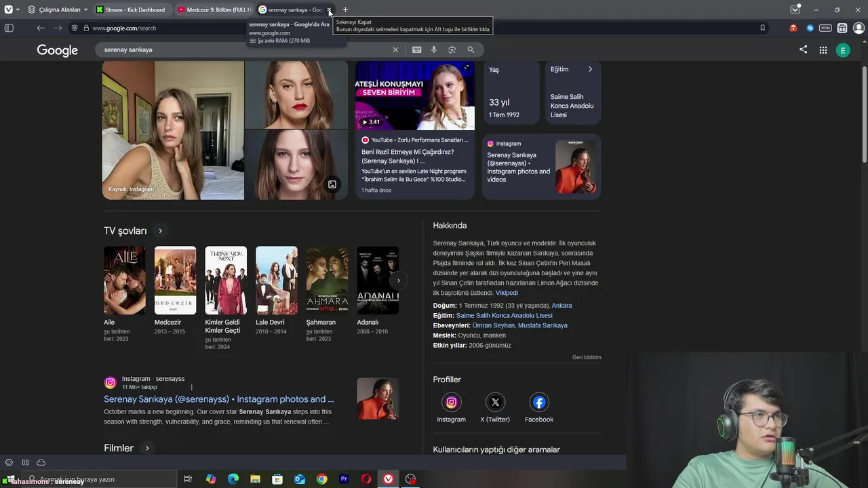Open the red extension icon in toolbar
The height and width of the screenshot is (488, 868).
(793, 28)
